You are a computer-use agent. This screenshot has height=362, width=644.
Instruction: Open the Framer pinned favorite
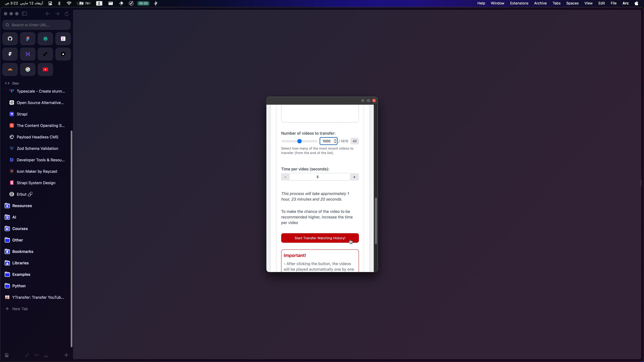[x=10, y=54]
